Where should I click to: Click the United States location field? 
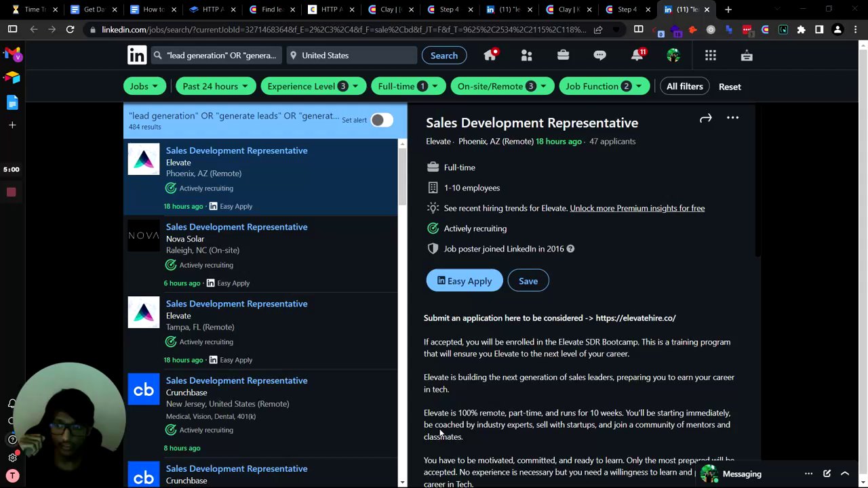click(351, 56)
